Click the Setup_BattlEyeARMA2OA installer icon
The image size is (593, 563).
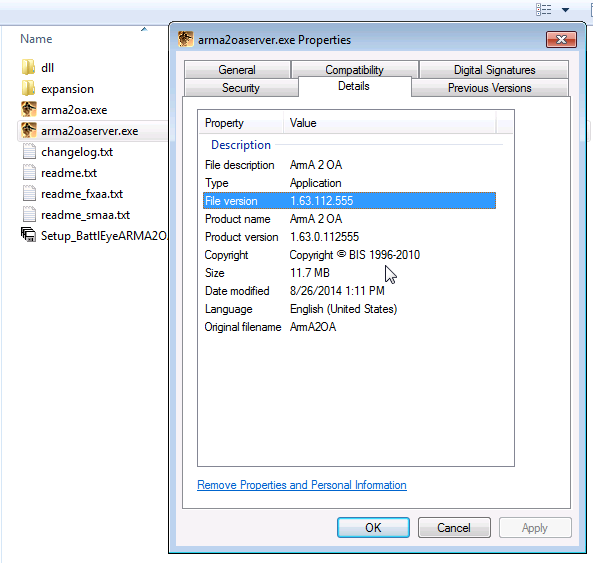coord(28,235)
